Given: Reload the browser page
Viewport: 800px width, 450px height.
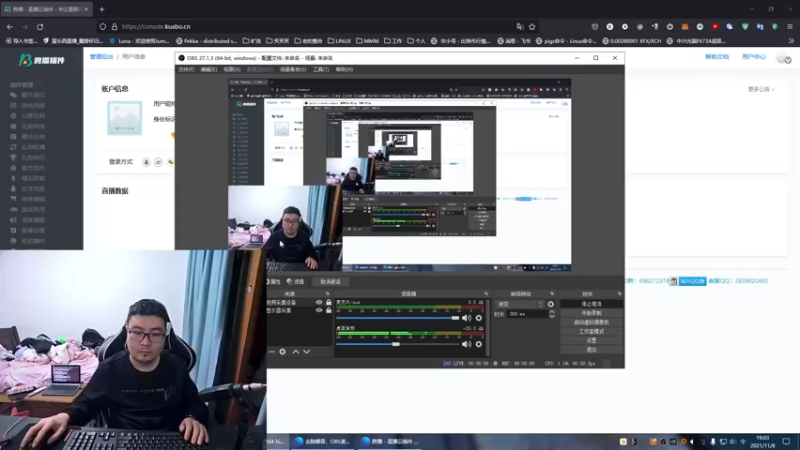Looking at the screenshot, I should click(40, 27).
